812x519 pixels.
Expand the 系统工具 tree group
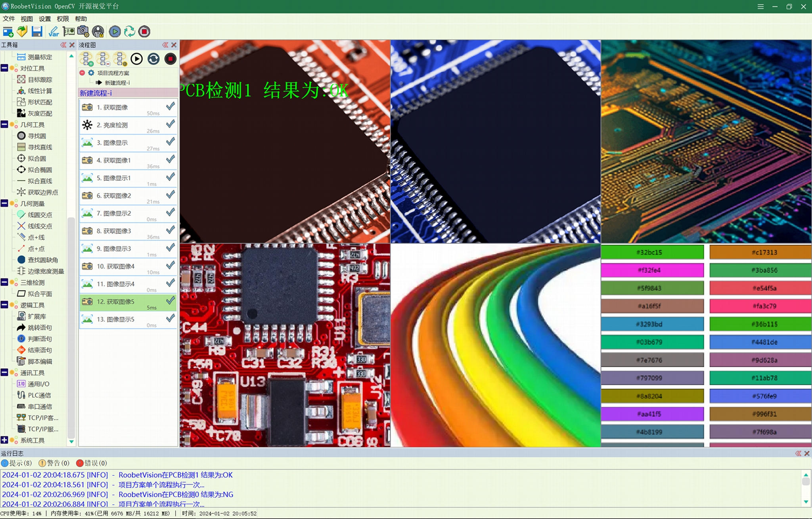[x=4, y=440]
